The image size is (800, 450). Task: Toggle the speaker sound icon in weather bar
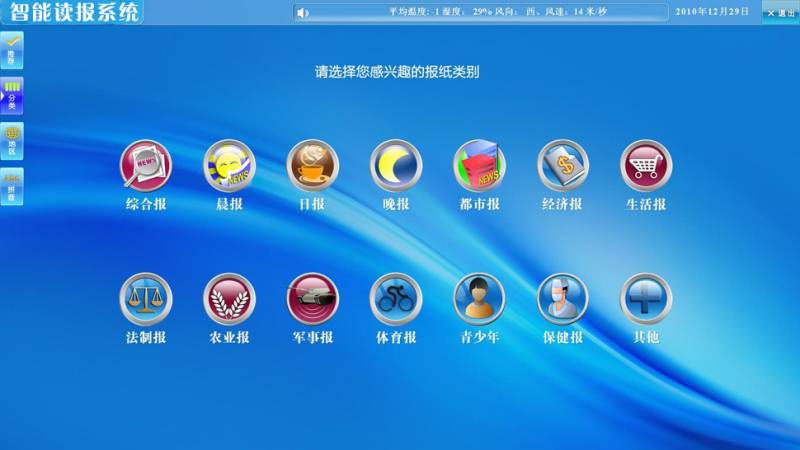click(303, 12)
